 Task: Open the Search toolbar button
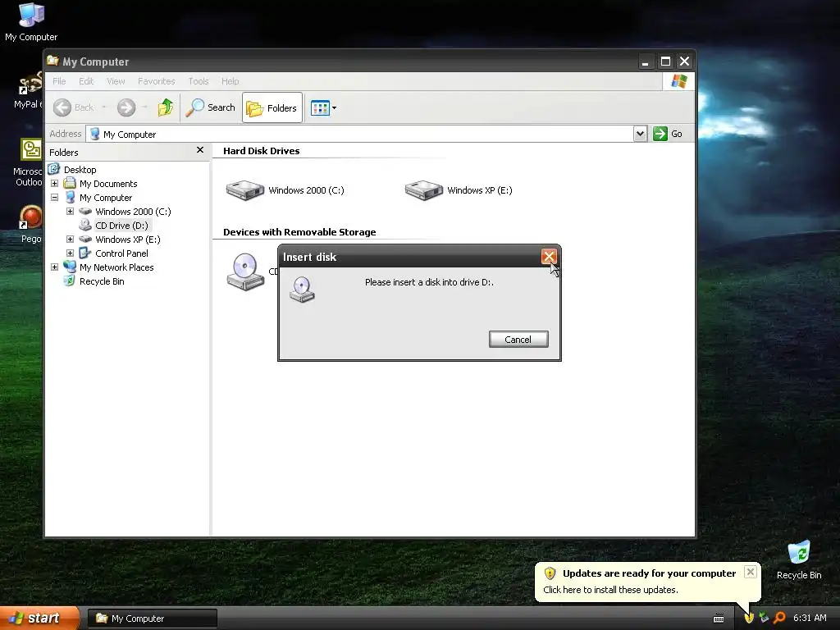click(x=211, y=107)
